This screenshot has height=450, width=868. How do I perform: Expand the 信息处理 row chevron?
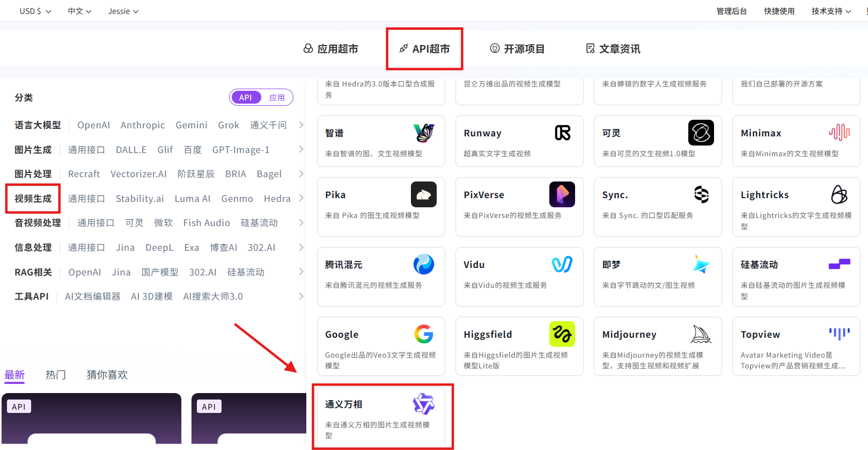[301, 247]
